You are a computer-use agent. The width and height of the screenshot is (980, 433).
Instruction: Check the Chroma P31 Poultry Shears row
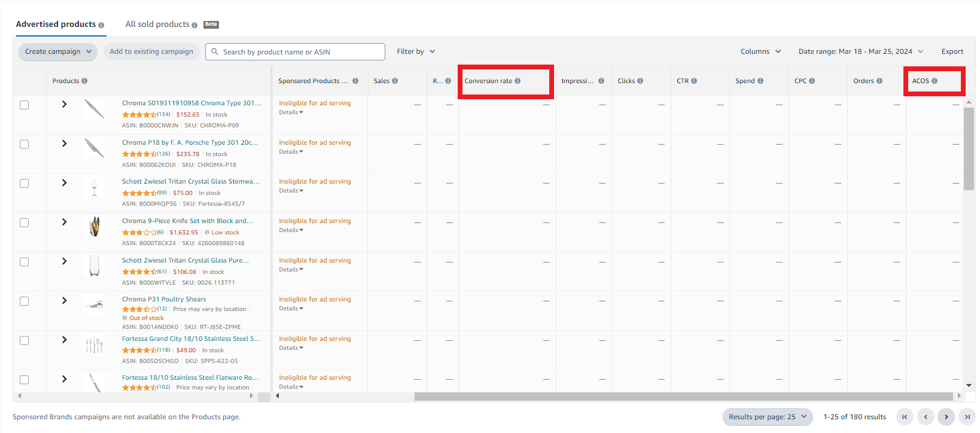(x=25, y=301)
